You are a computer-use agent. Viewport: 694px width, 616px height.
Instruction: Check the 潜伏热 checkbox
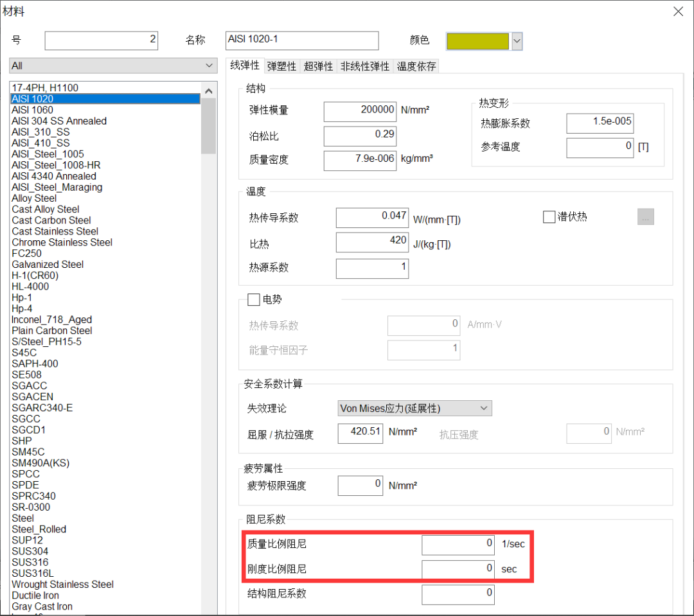[x=549, y=216]
